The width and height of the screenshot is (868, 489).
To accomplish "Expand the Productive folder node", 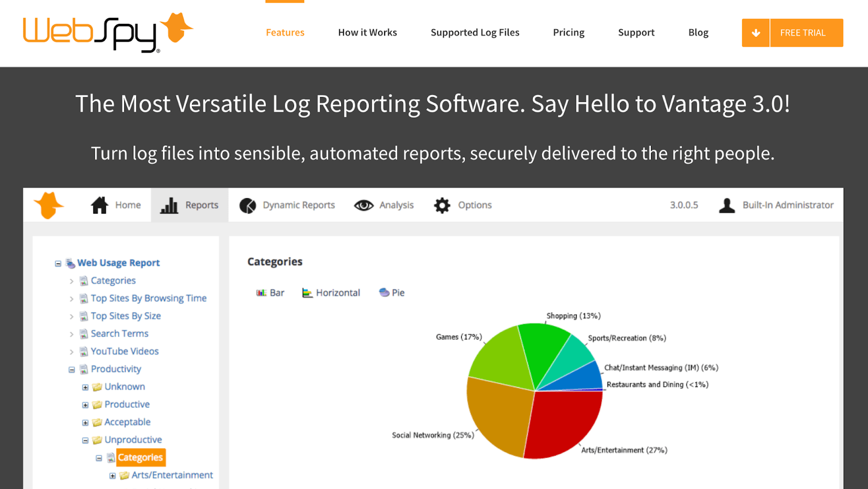I will pyautogui.click(x=85, y=405).
